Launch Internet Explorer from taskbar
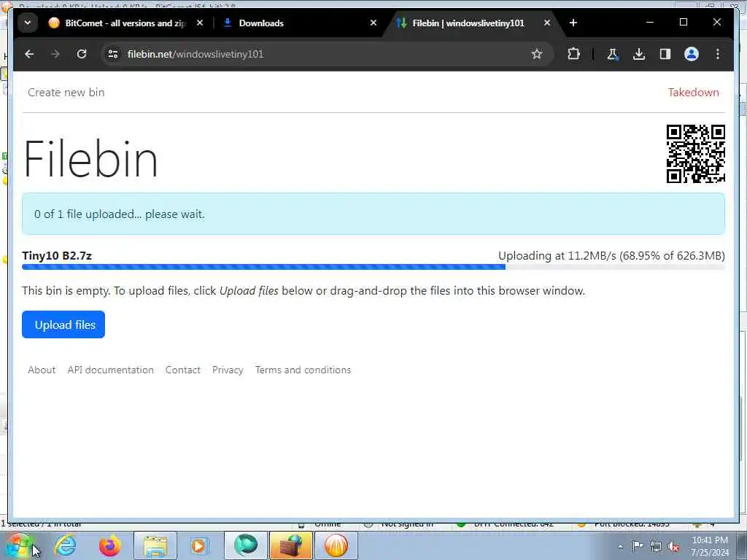Image resolution: width=747 pixels, height=560 pixels. click(x=65, y=545)
